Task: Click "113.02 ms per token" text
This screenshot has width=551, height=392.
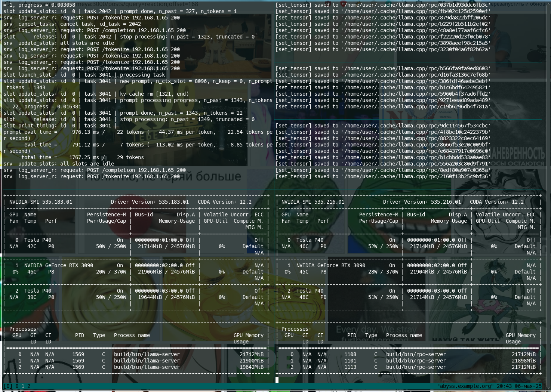Action: 186,145
